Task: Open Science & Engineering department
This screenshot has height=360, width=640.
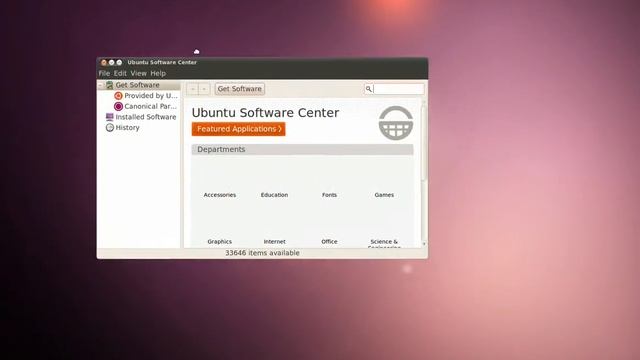Action: pos(384,243)
